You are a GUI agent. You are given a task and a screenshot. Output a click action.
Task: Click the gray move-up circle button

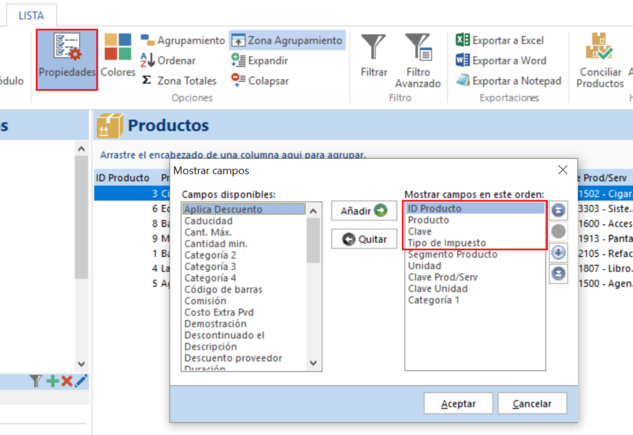558,232
